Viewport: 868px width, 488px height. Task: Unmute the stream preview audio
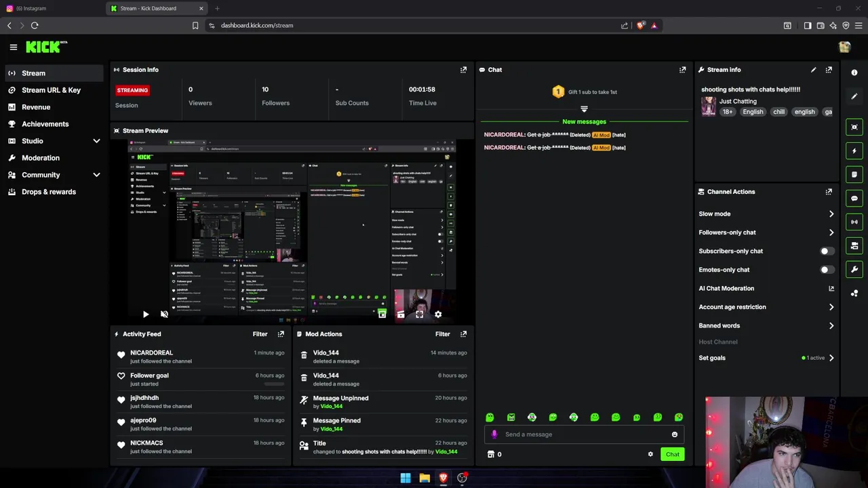164,314
